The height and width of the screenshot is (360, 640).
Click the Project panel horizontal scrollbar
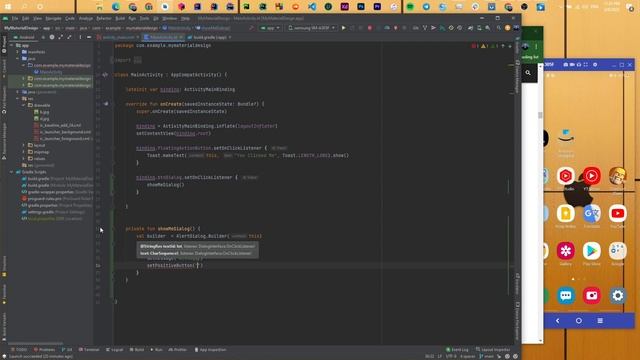[x=36, y=344]
